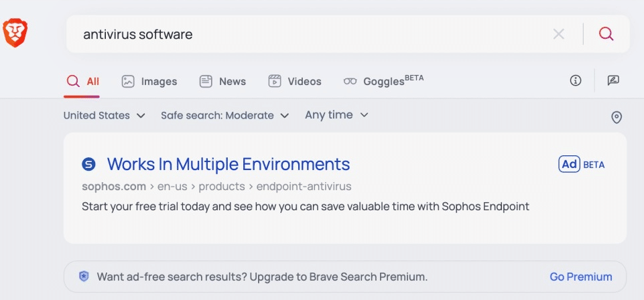Image resolution: width=644 pixels, height=300 pixels.
Task: Clear the search query with the X icon
Action: [559, 34]
